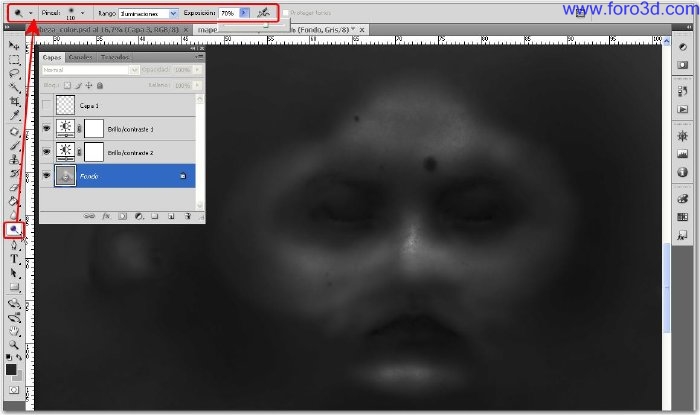Screen dimensions: 700x415
Task: Toggle lock image pixels
Action: (78, 85)
